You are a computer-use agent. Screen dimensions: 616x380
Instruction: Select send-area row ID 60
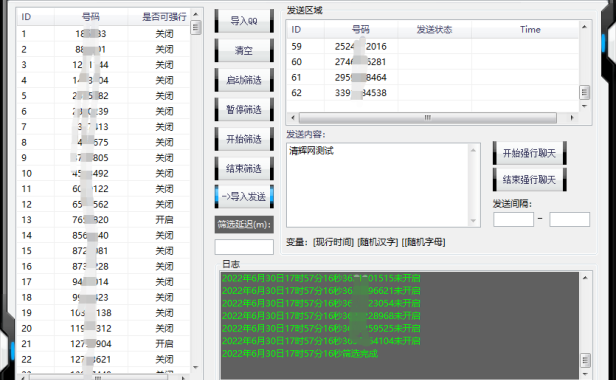click(433, 62)
